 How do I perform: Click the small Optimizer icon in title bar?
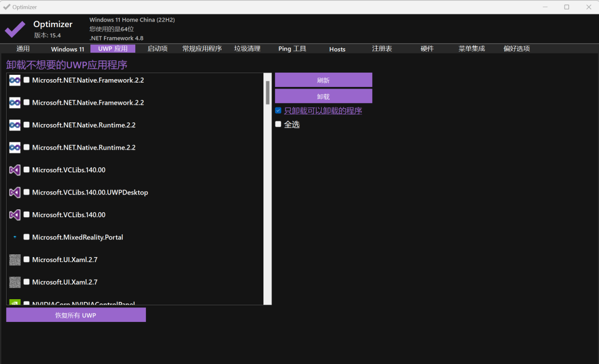[7, 7]
